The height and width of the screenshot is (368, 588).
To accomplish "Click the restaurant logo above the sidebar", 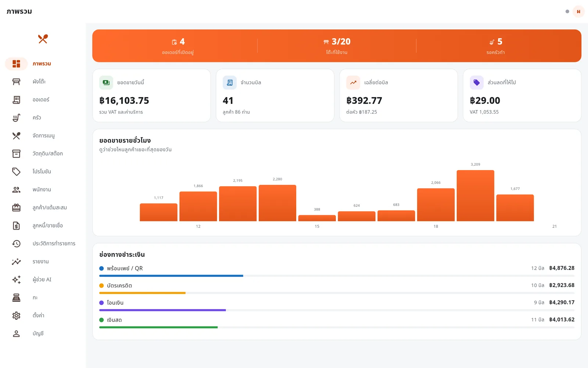I will [43, 39].
